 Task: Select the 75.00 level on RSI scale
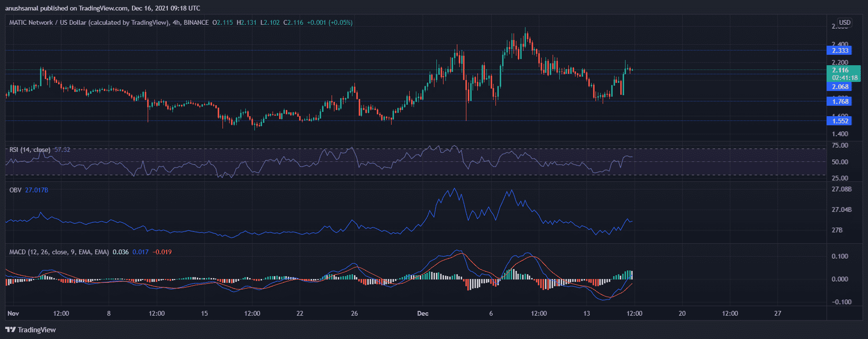click(839, 146)
